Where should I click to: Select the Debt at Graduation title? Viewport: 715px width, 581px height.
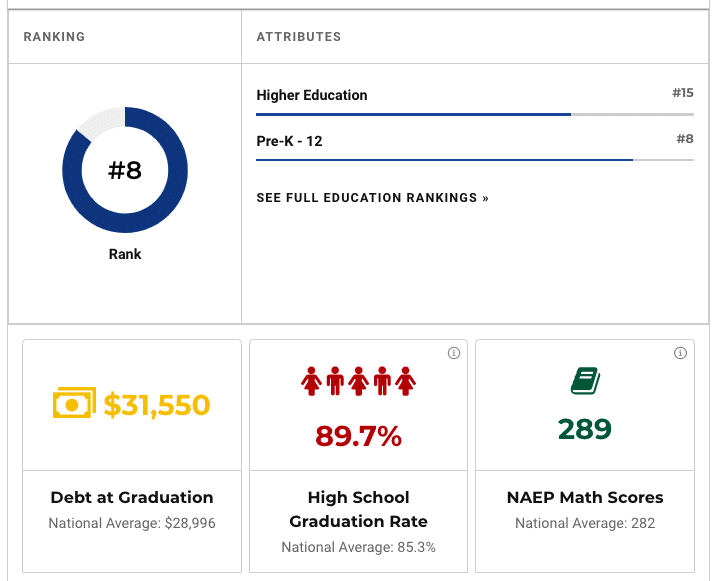point(132,497)
